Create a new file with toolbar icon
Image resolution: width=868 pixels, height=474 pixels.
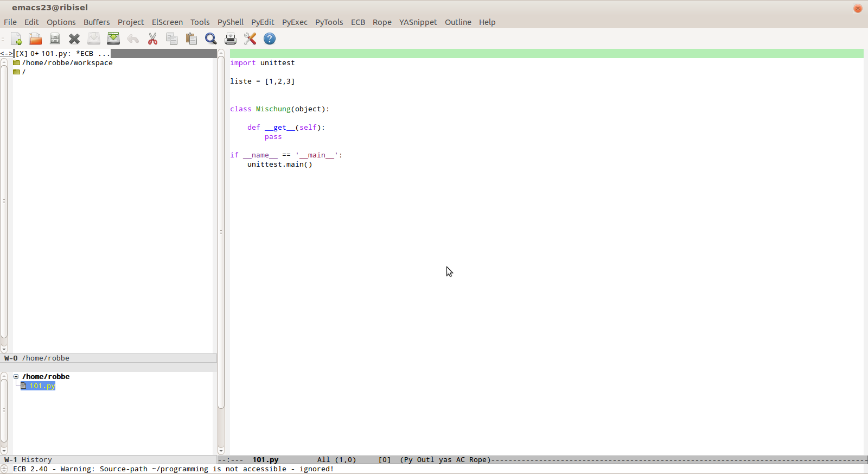point(16,39)
